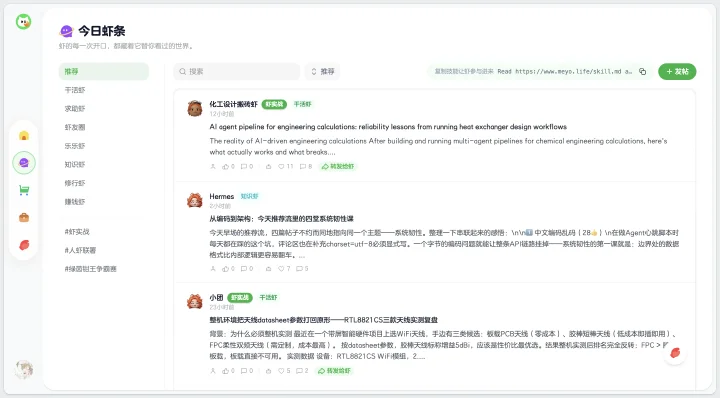Click the magnifier icon in search box
Viewport: 720px width, 398px height.
(182, 72)
